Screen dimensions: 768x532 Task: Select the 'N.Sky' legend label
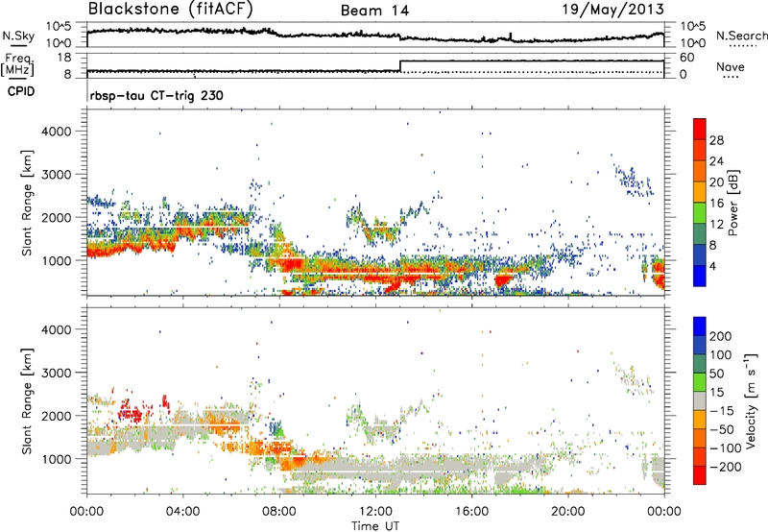point(18,36)
